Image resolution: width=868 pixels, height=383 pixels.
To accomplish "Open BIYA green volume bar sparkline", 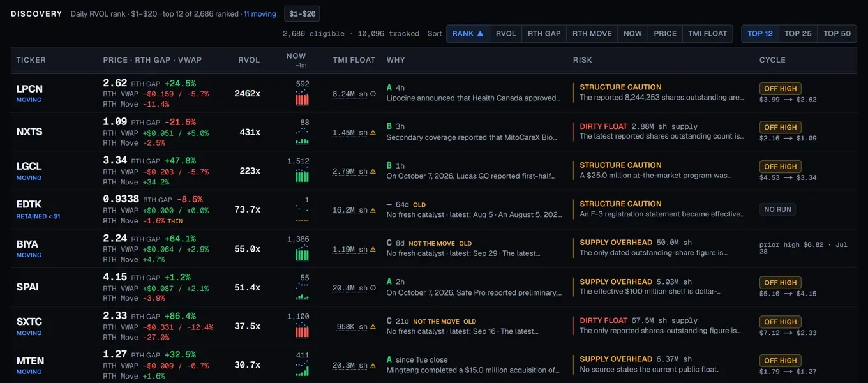I will click(302, 253).
